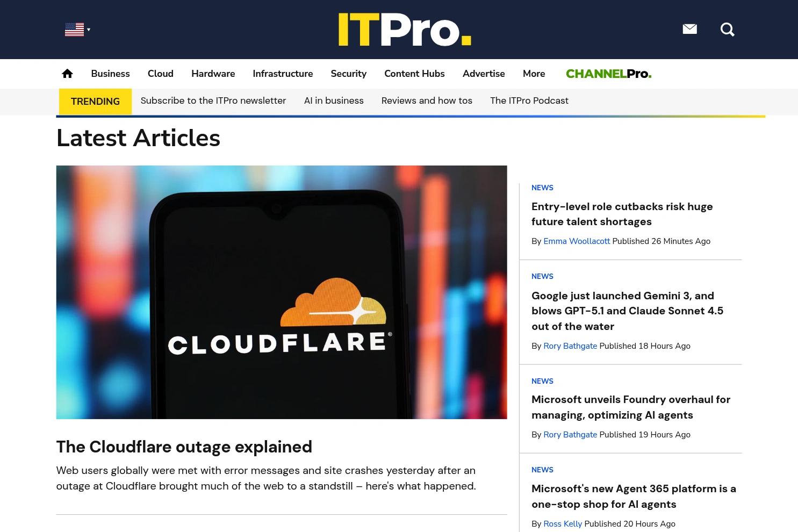Open the Cloud menu
Image resolution: width=798 pixels, height=532 pixels.
coord(161,74)
